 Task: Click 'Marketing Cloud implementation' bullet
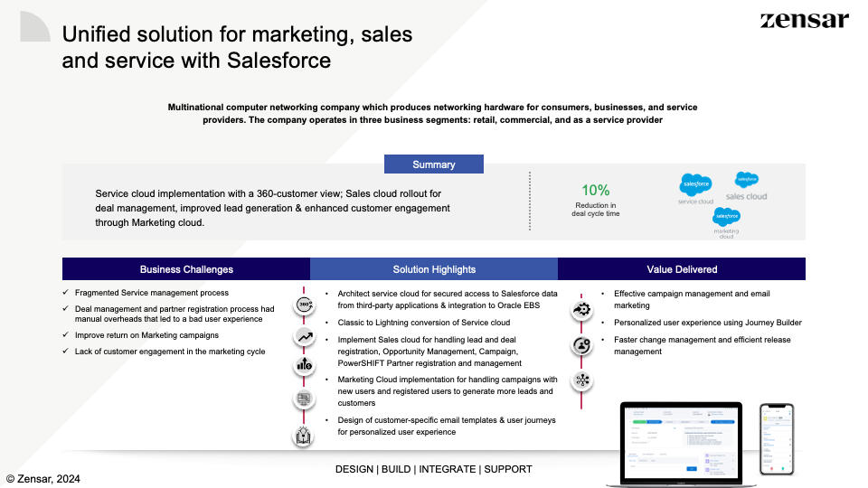click(448, 391)
